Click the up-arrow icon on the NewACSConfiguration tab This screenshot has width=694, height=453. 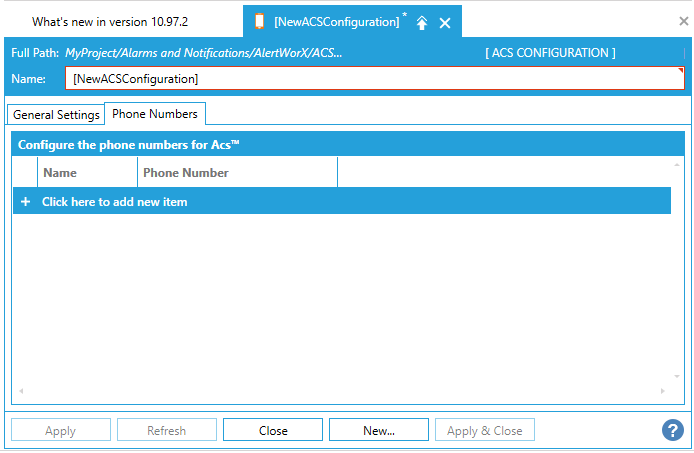(x=422, y=22)
